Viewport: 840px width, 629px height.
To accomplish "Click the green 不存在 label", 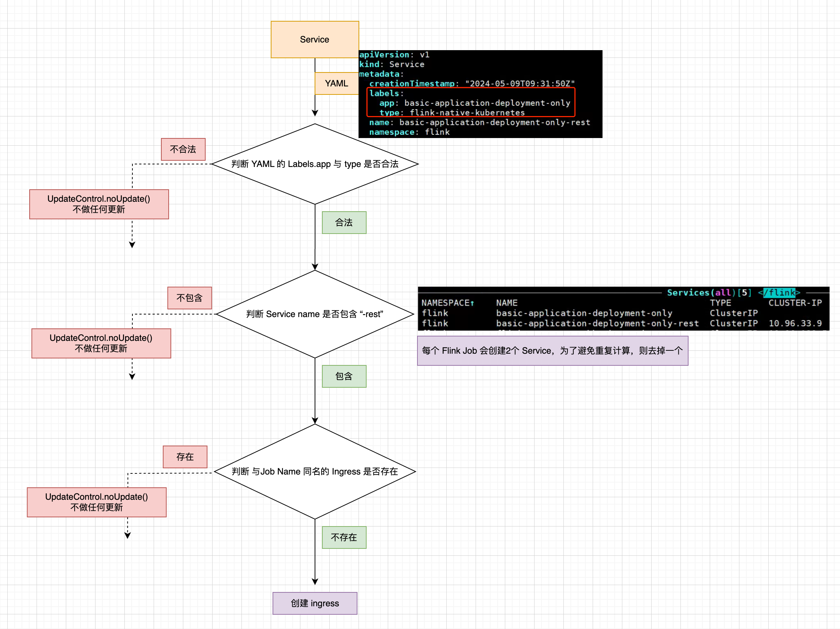I will pyautogui.click(x=344, y=537).
